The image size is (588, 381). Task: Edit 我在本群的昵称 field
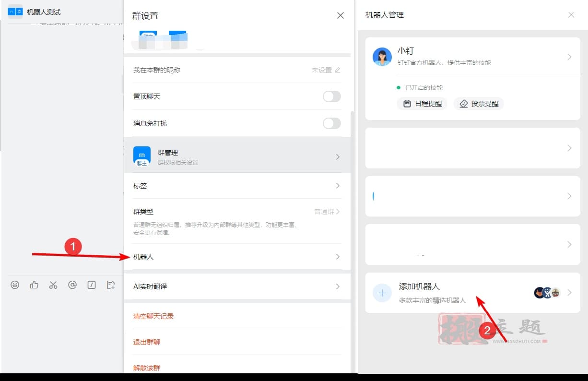click(237, 70)
